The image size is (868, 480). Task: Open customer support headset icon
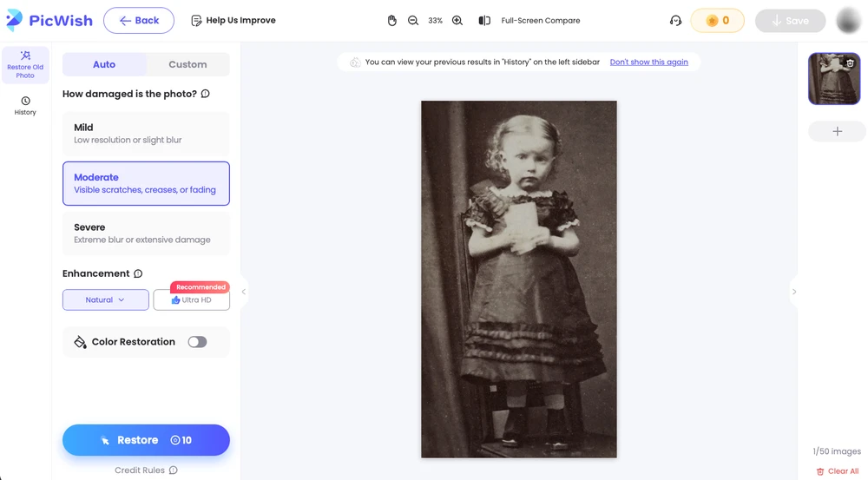pyautogui.click(x=675, y=21)
